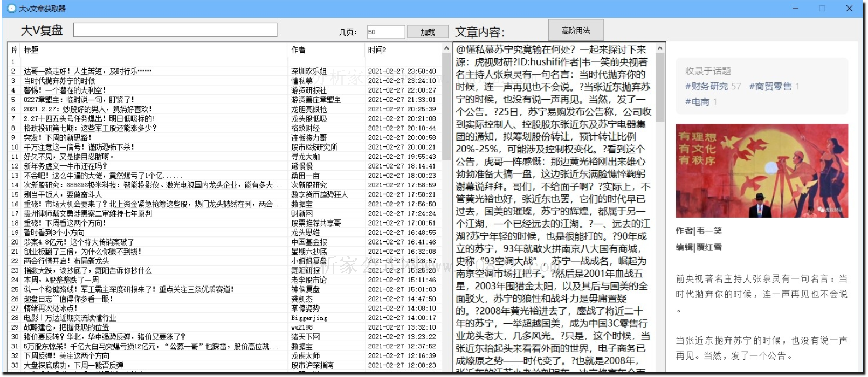Click the article cover image thumbnail
The image size is (868, 377).
(x=762, y=171)
